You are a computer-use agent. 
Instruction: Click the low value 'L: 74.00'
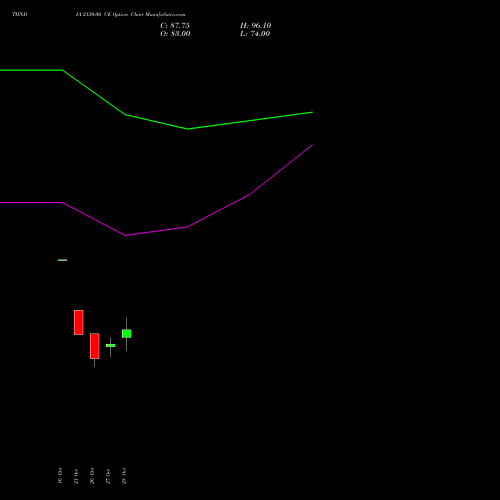255,34
